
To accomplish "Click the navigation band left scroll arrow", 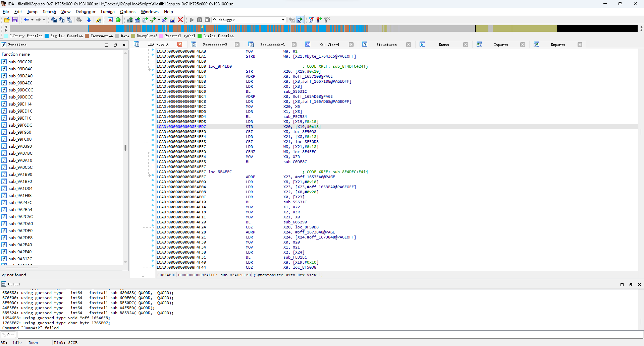I will coord(6,26).
